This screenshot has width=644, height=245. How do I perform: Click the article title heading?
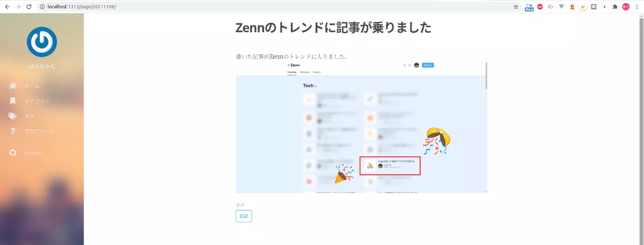pos(333,28)
